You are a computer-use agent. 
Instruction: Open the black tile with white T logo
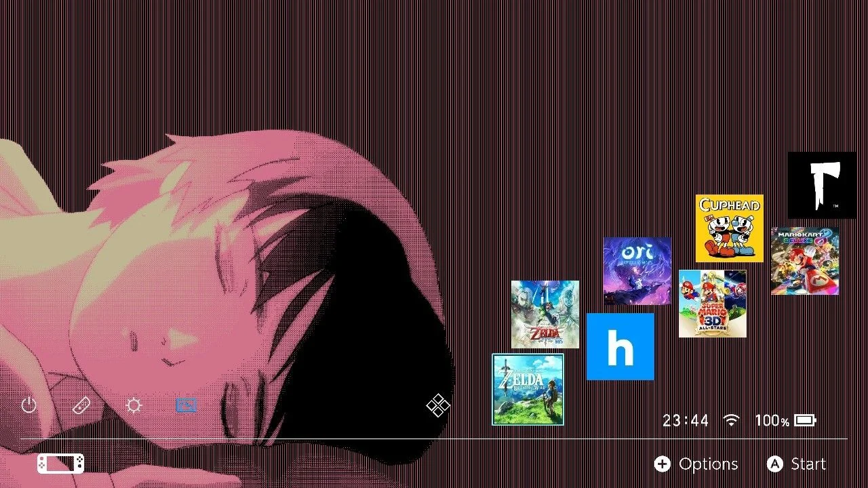point(822,185)
